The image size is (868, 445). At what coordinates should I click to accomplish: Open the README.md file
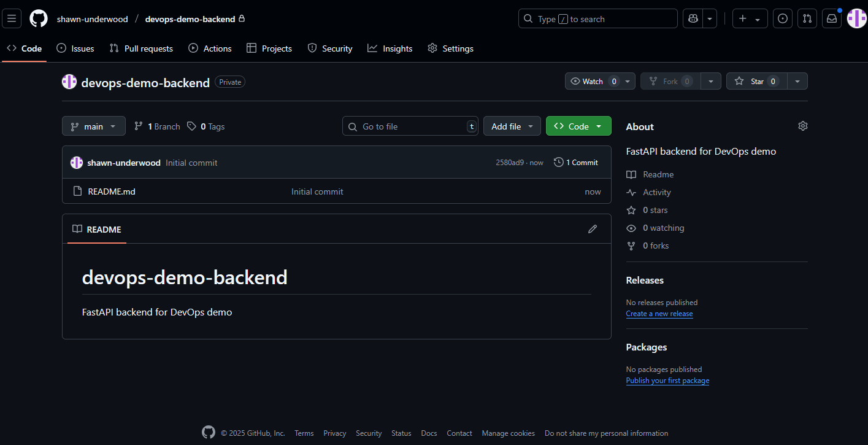[x=112, y=192]
